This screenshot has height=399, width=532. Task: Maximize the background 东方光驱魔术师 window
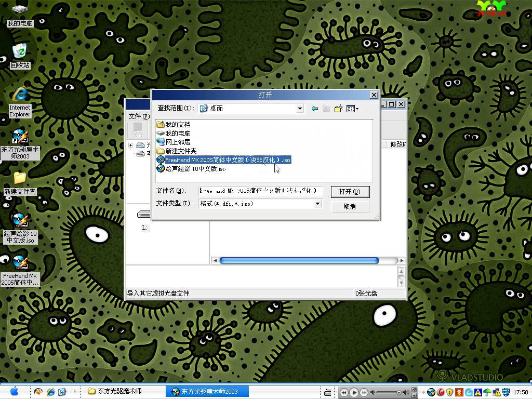click(392, 104)
